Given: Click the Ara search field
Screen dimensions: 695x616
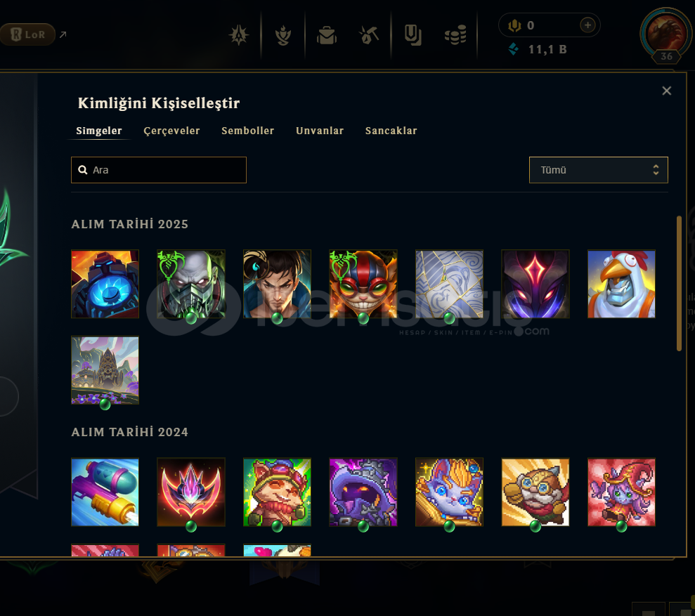Looking at the screenshot, I should [159, 170].
